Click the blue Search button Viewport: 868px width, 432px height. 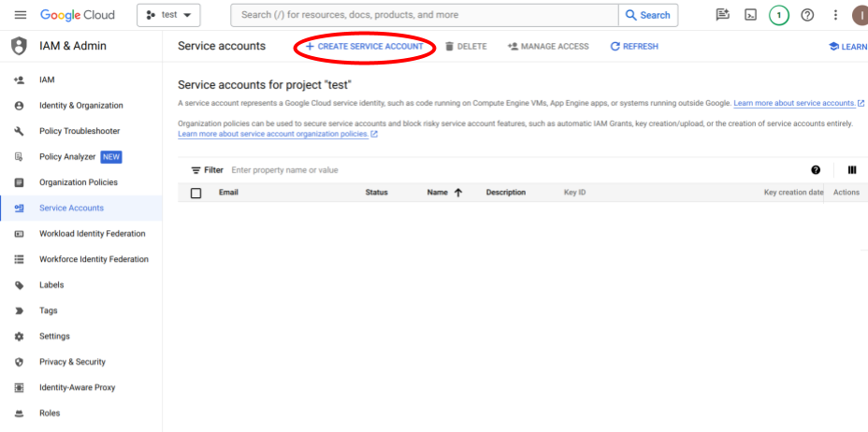647,15
